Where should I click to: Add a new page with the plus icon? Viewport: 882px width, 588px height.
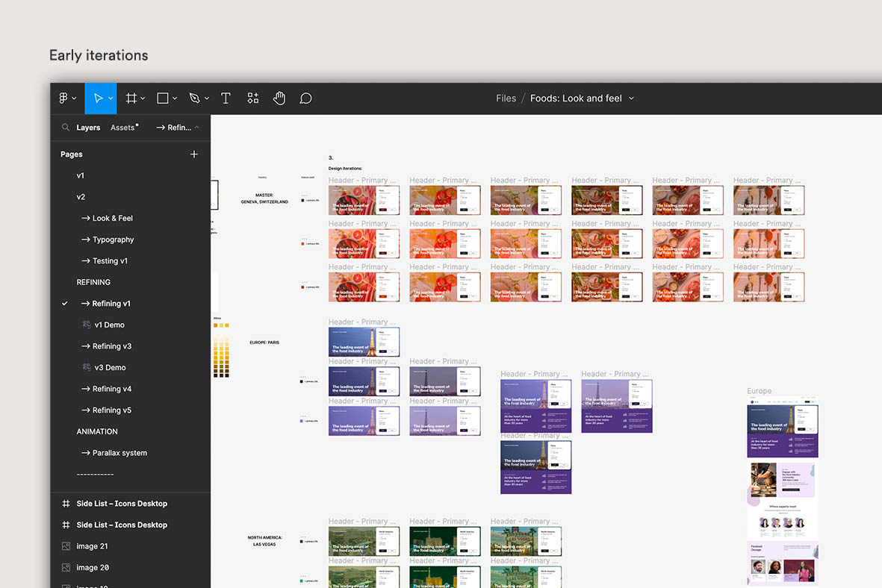(x=194, y=154)
